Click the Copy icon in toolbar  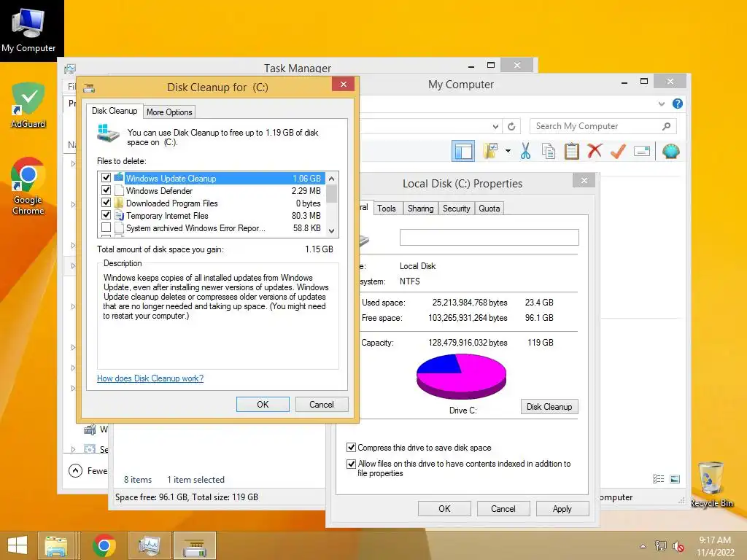click(549, 152)
